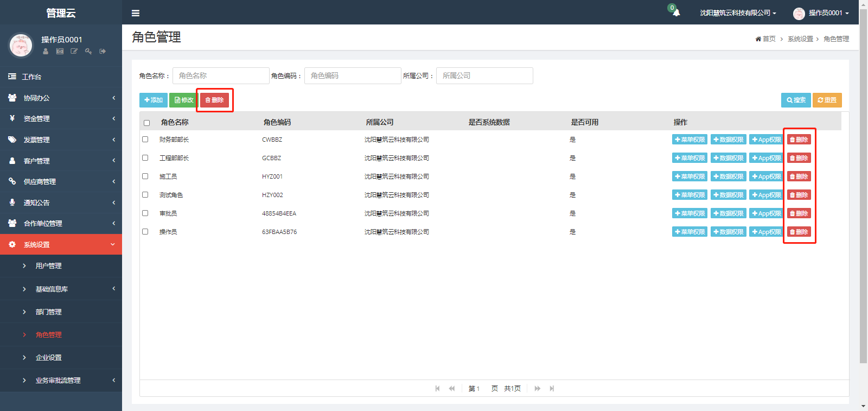Add App权限 for 财务部部长
The height and width of the screenshot is (411, 868).
[767, 140]
